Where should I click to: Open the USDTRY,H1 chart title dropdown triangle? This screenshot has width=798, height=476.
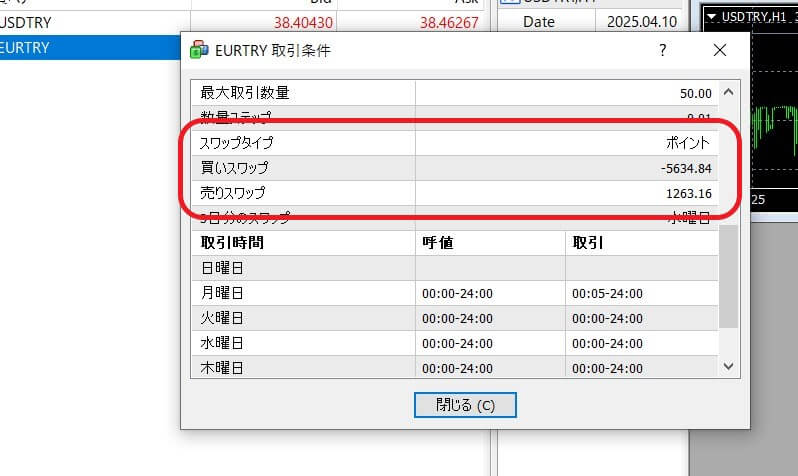pos(711,17)
